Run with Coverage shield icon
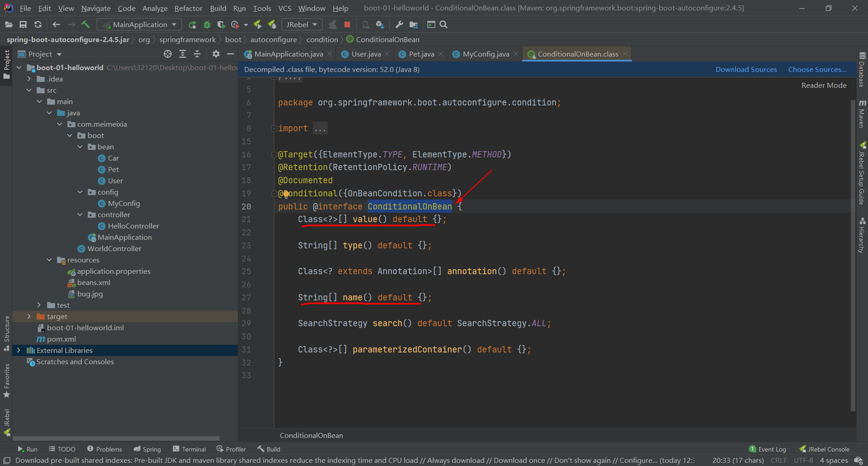The image size is (868, 466). click(221, 24)
